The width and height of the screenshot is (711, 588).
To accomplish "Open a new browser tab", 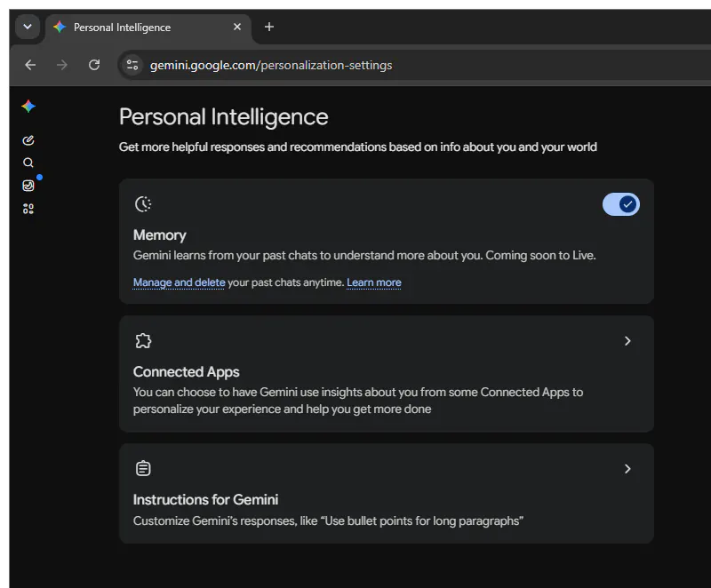I will [269, 27].
